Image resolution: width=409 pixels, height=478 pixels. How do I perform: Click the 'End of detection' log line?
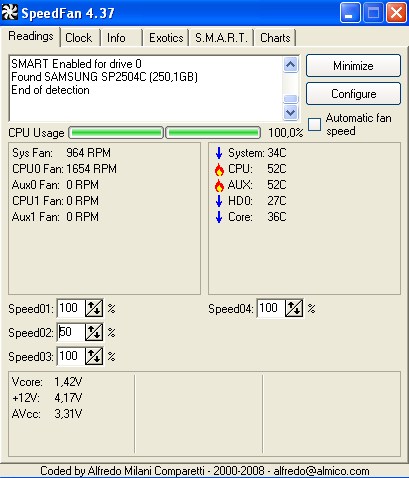click(50, 90)
